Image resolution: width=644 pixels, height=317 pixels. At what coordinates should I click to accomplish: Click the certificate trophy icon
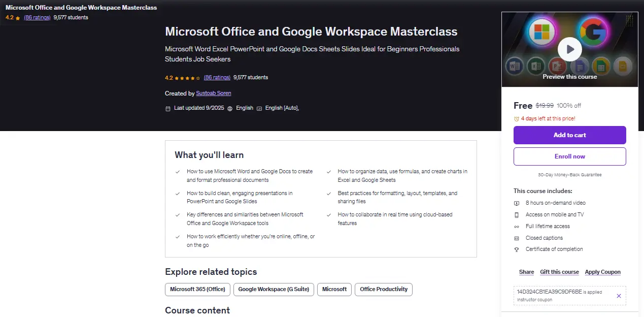[x=517, y=249]
